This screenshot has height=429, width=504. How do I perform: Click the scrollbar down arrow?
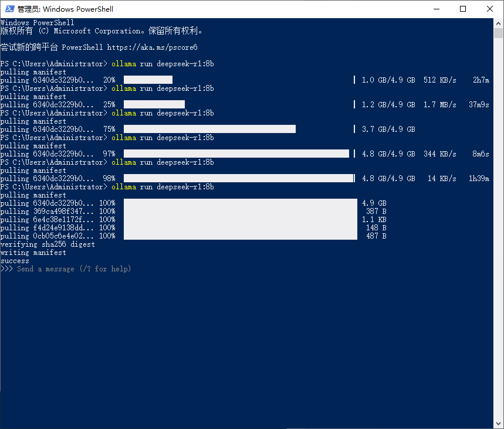[x=498, y=423]
